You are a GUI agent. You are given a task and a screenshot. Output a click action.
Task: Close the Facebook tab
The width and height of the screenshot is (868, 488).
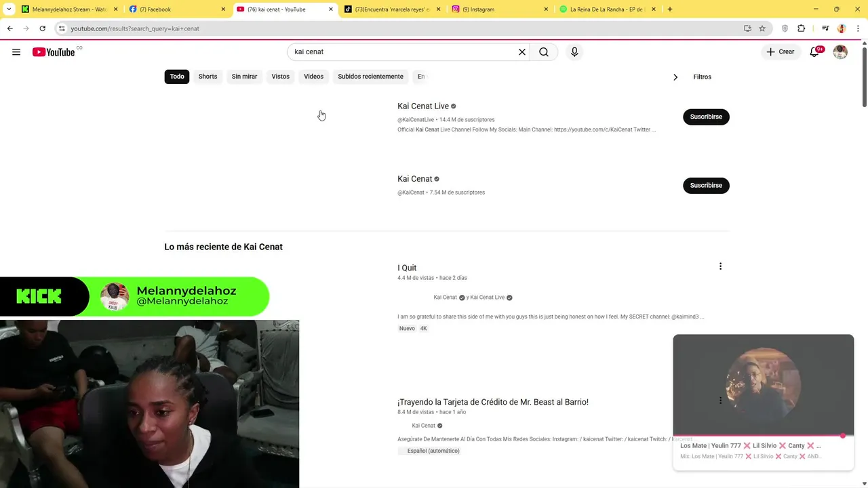[x=223, y=9]
